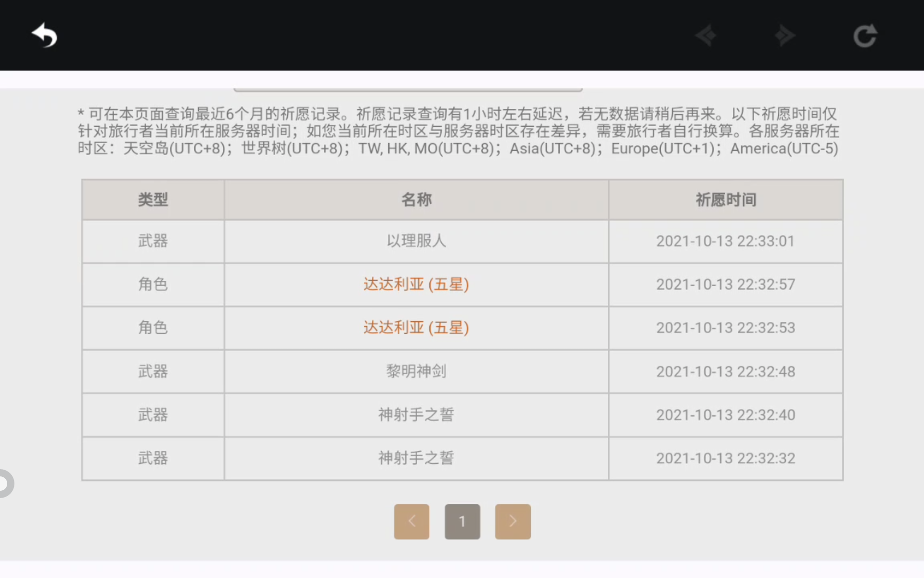Viewport: 924px width, 578px height.
Task: Select page number 1 button
Action: (462, 521)
